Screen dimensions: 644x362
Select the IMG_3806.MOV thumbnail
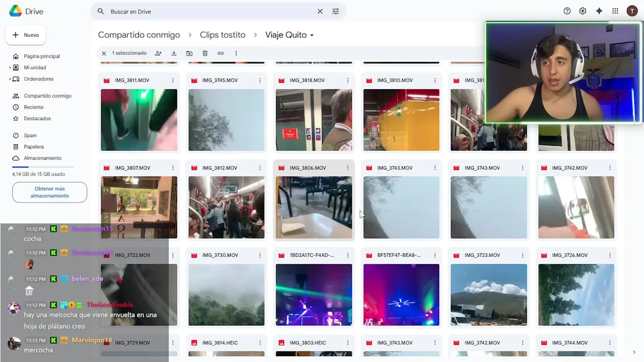314,207
